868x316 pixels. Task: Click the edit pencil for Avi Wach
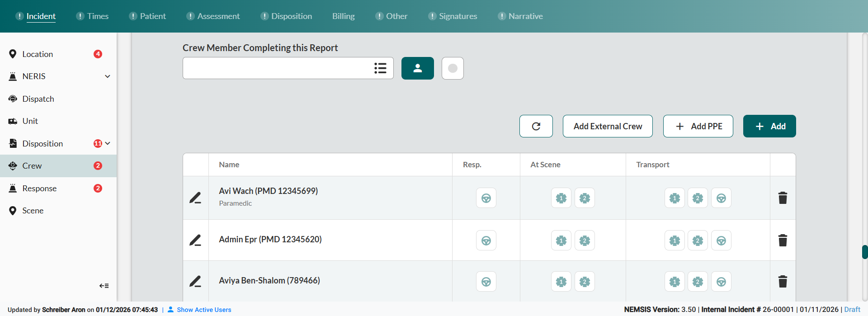click(x=195, y=198)
